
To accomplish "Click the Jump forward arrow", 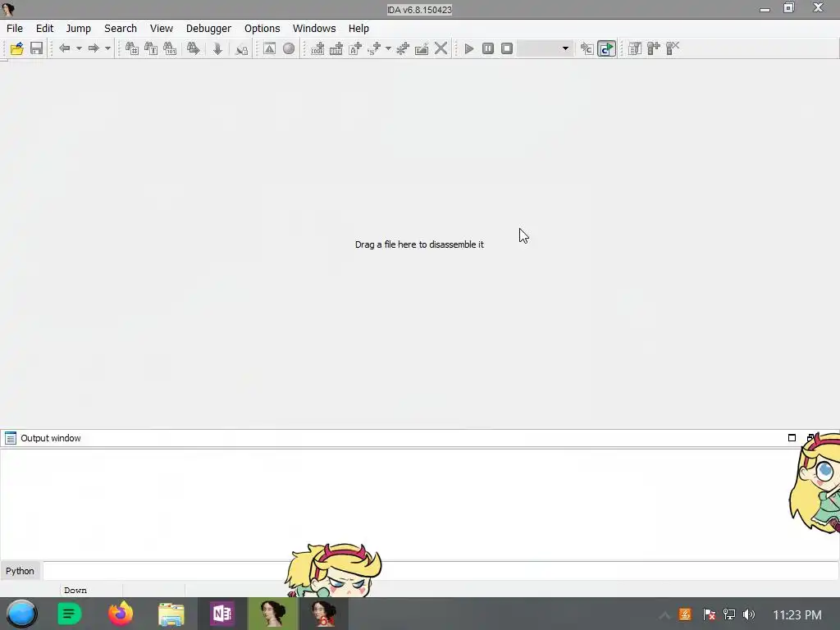I will (x=94, y=48).
